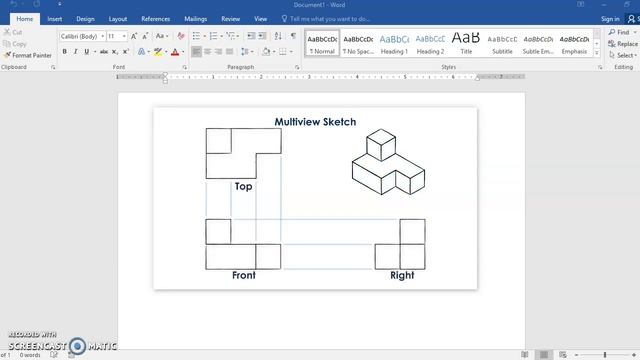Switch to Read Mode view icon
The height and width of the screenshot is (360, 640).
(x=525, y=355)
